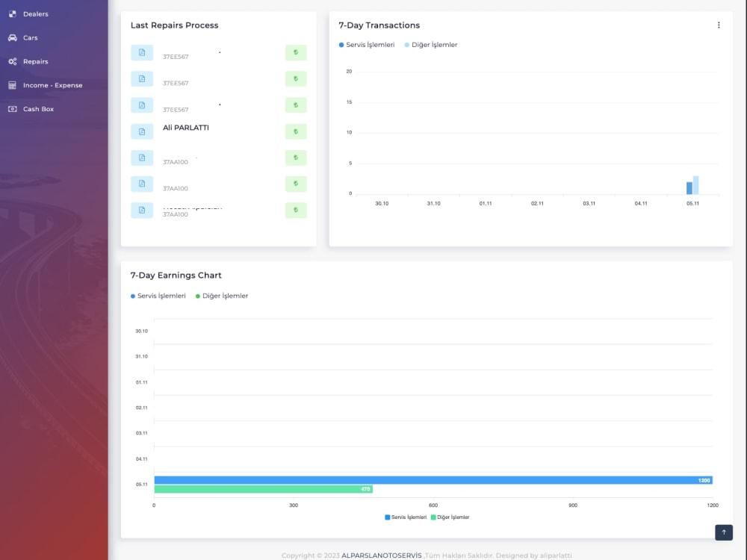Click green refresh icon for first 37EE567 repair
The width and height of the screenshot is (747, 560).
[x=296, y=52]
